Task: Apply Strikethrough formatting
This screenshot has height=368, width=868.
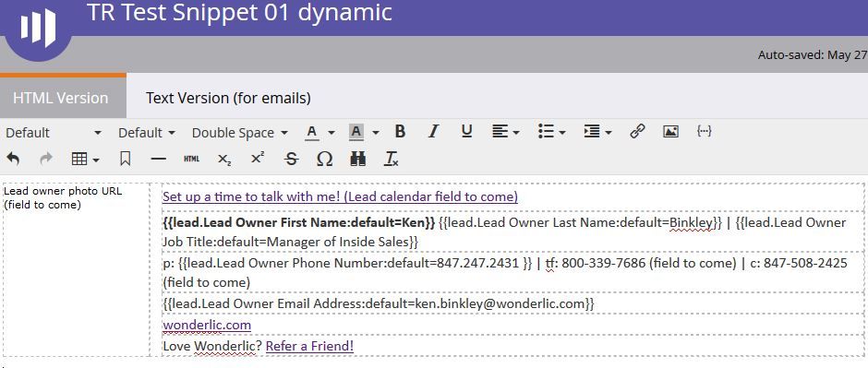Action: click(x=291, y=160)
